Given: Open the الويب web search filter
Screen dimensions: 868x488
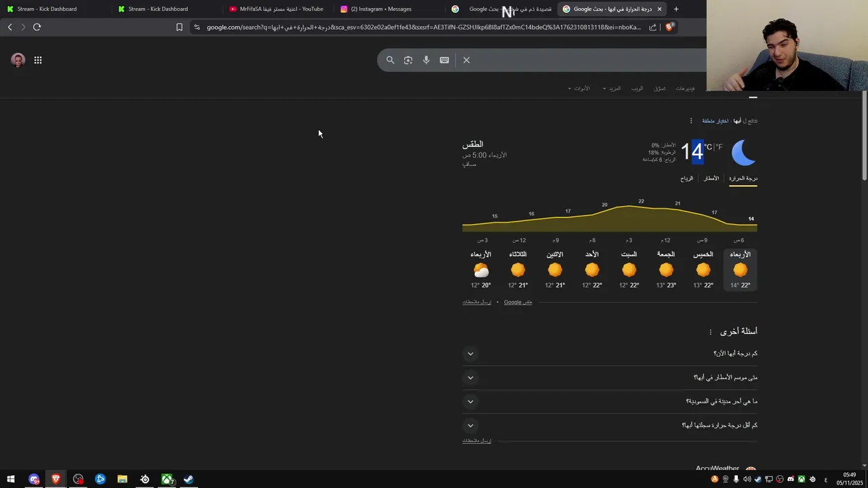Looking at the screenshot, I should tap(637, 89).
